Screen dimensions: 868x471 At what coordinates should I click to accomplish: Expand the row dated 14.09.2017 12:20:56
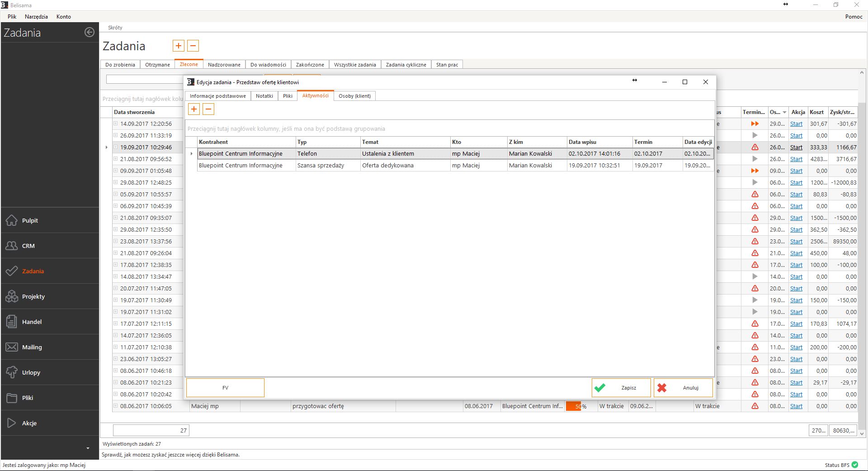(x=116, y=124)
